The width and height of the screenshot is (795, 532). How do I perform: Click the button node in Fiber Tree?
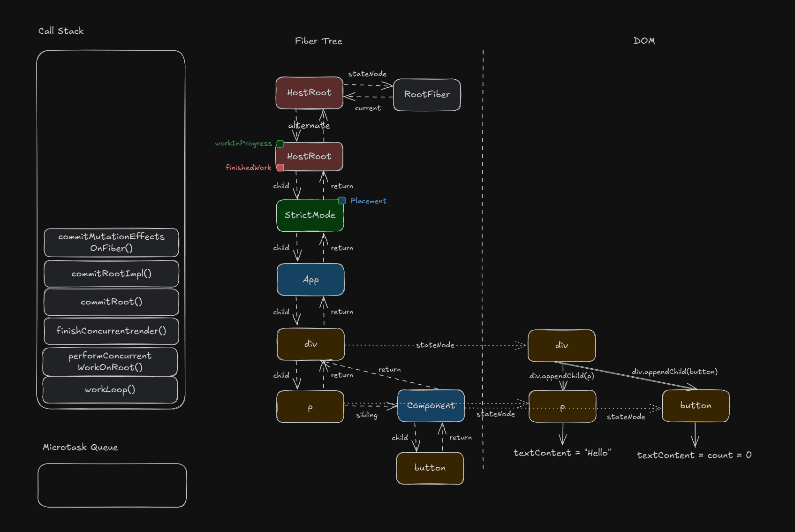click(x=430, y=468)
